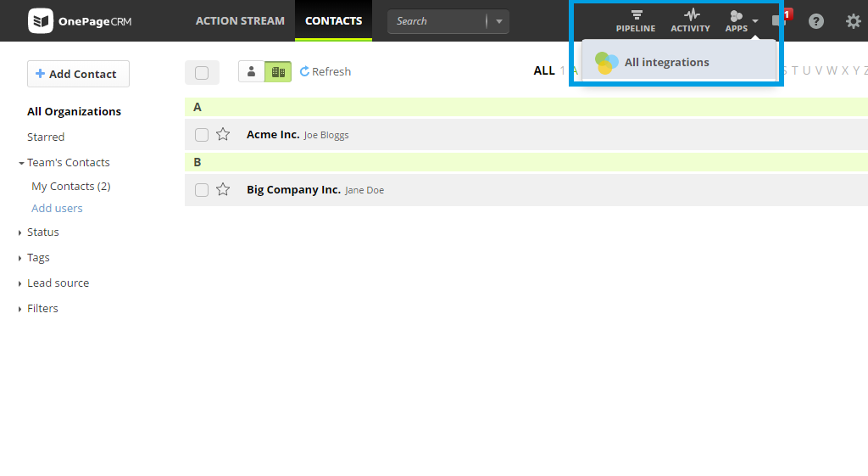Tick the Big Company Inc. checkbox
The image size is (868, 476).
tap(202, 190)
